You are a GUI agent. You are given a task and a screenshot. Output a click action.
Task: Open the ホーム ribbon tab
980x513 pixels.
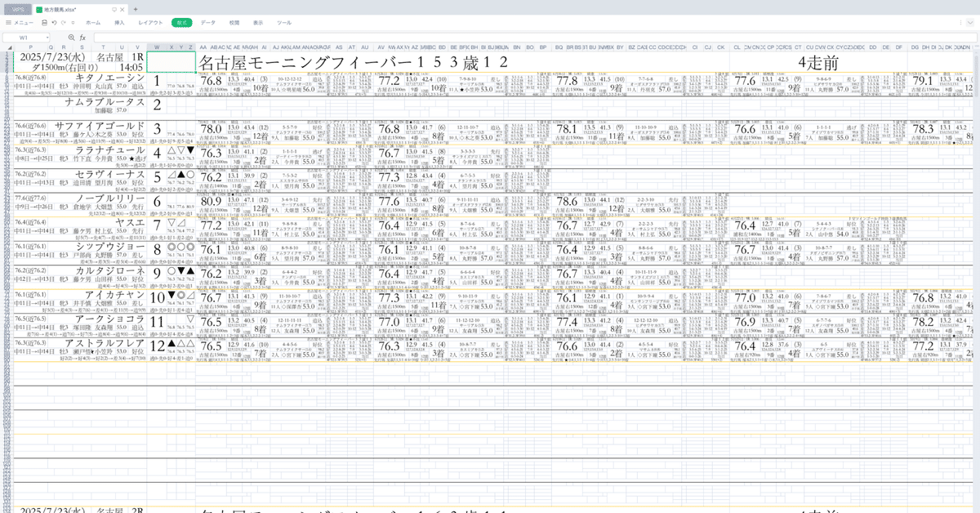(x=93, y=23)
